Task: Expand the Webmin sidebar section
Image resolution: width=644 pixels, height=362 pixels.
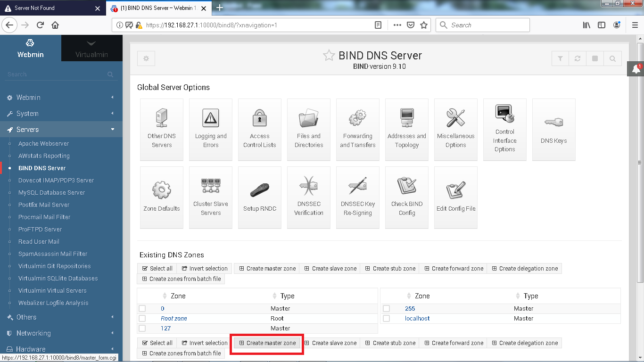Action: (61, 98)
